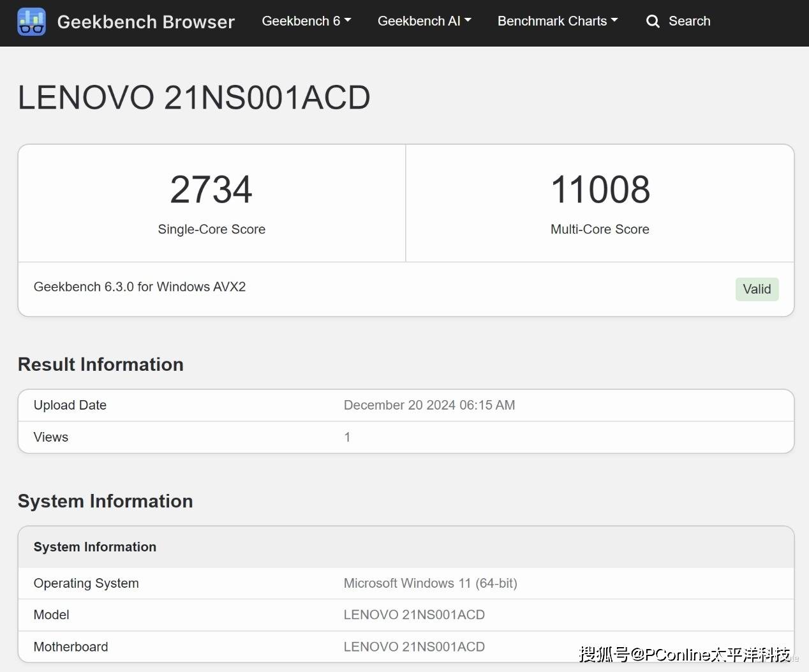Click the Model value LENOVO 21NS001ACD

pyautogui.click(x=414, y=615)
